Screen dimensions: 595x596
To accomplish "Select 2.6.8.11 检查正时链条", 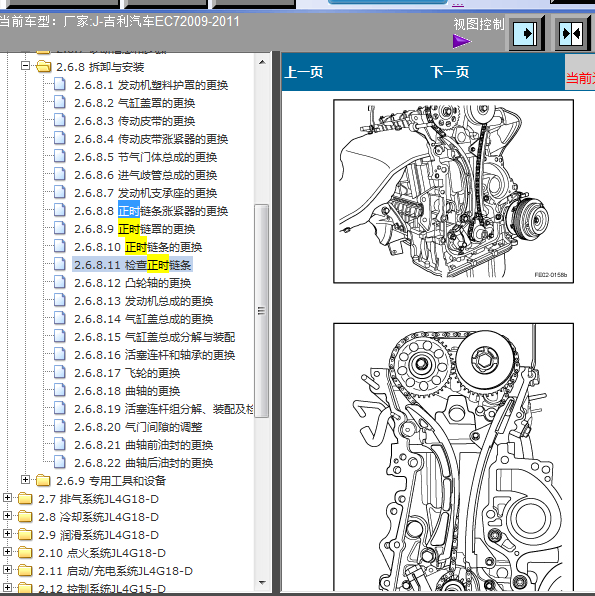I will coord(132,265).
